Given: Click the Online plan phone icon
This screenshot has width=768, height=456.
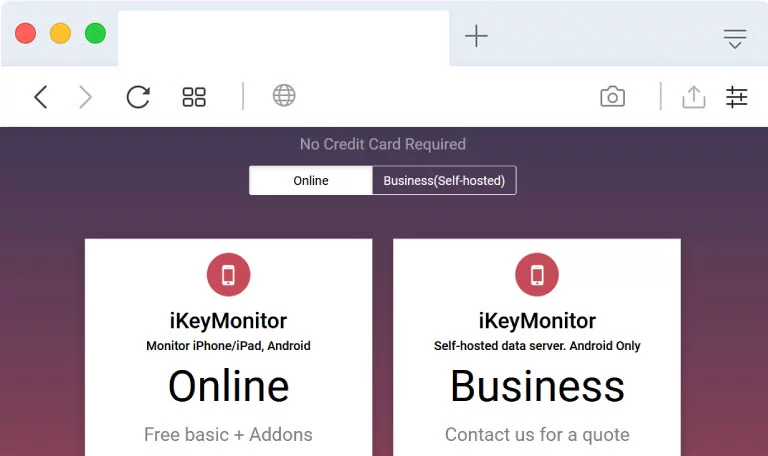Looking at the screenshot, I should (228, 274).
